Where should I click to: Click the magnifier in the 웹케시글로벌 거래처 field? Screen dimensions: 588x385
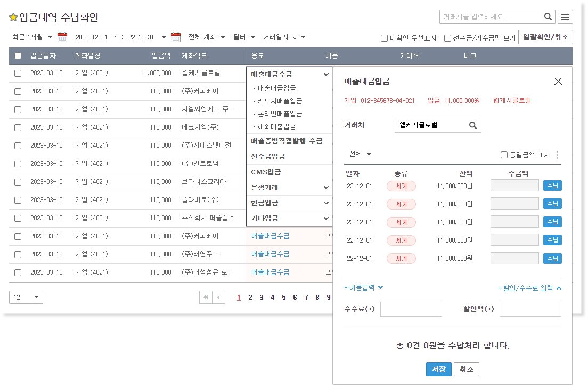coord(472,125)
